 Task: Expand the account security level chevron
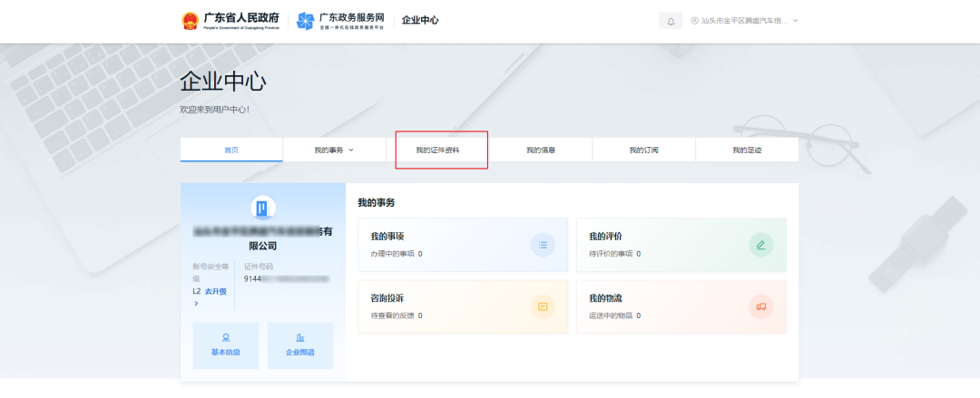(196, 304)
